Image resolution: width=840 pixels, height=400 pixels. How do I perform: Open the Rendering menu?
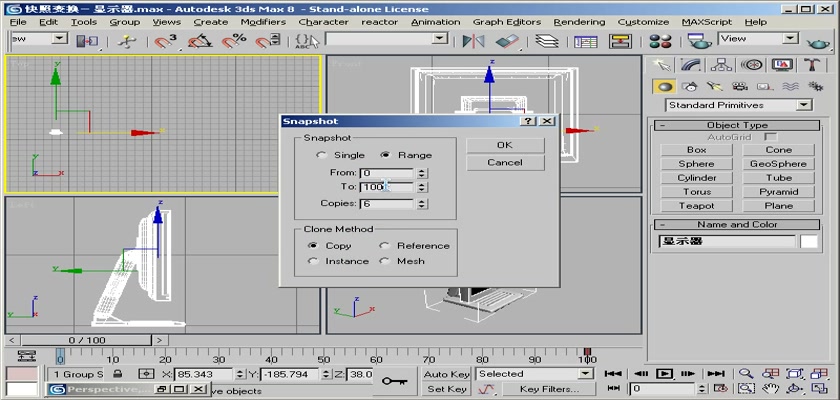coord(579,22)
